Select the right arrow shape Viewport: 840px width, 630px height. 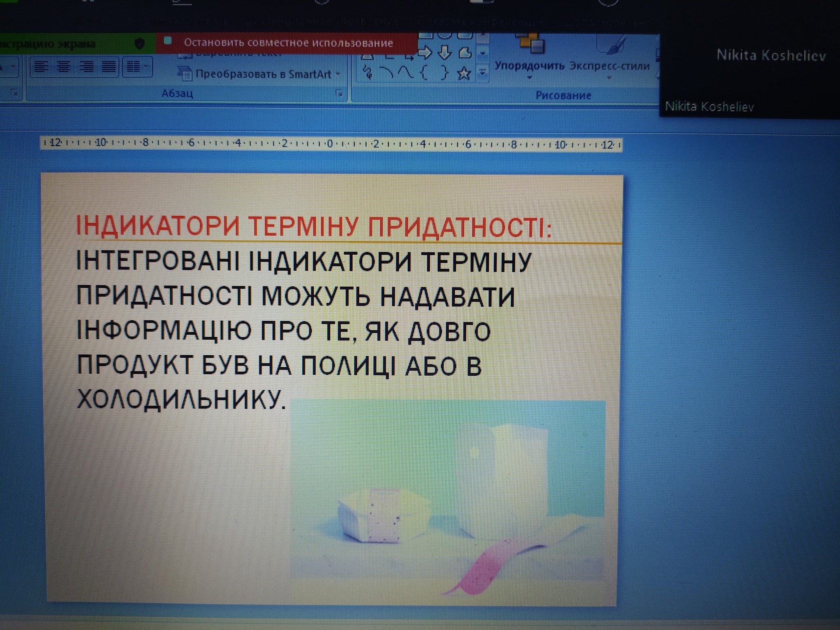click(x=425, y=53)
